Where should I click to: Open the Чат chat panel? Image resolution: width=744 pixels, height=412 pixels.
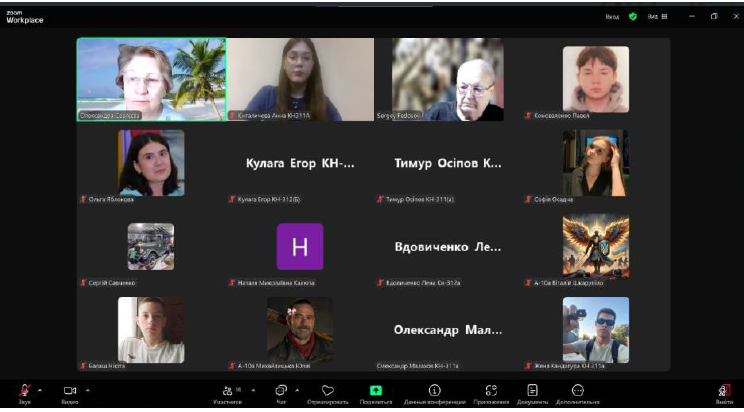point(281,394)
